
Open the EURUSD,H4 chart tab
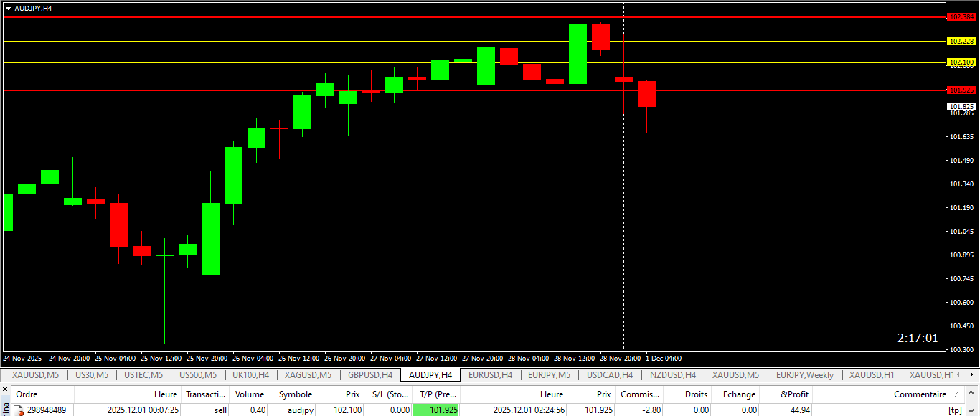click(490, 375)
